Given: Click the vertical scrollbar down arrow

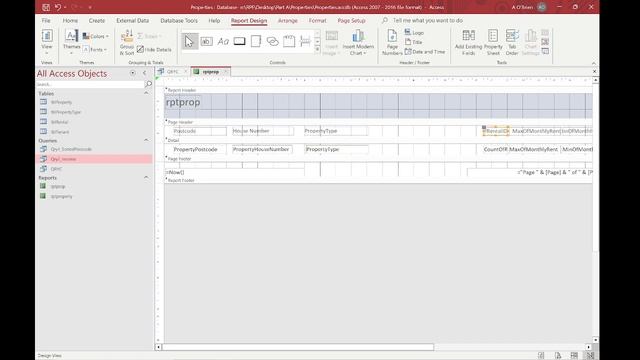Looking at the screenshot, I should [596, 340].
